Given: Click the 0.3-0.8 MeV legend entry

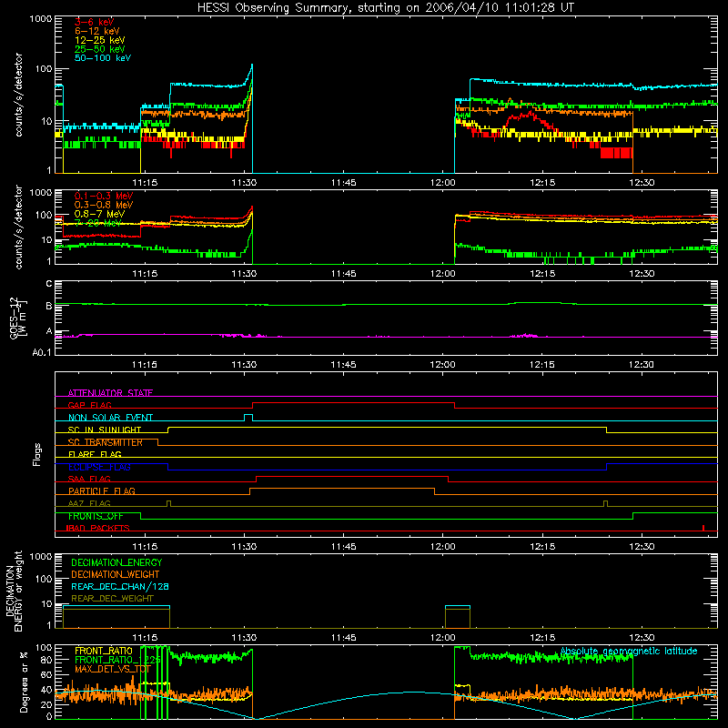Looking at the screenshot, I should coord(104,205).
